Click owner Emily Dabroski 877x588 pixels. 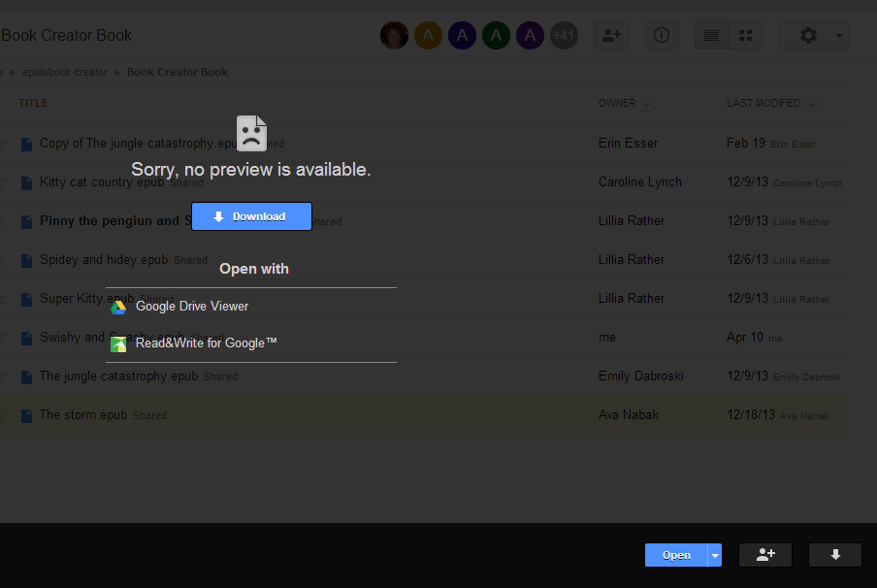pos(641,376)
